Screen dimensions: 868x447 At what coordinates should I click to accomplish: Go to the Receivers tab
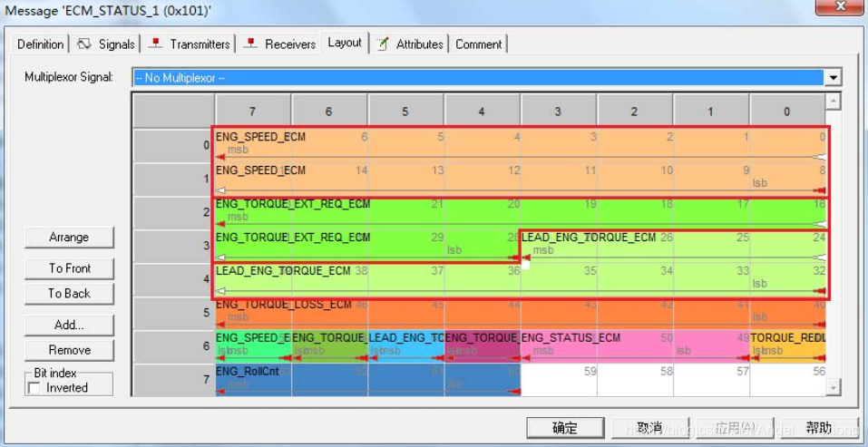[280, 44]
